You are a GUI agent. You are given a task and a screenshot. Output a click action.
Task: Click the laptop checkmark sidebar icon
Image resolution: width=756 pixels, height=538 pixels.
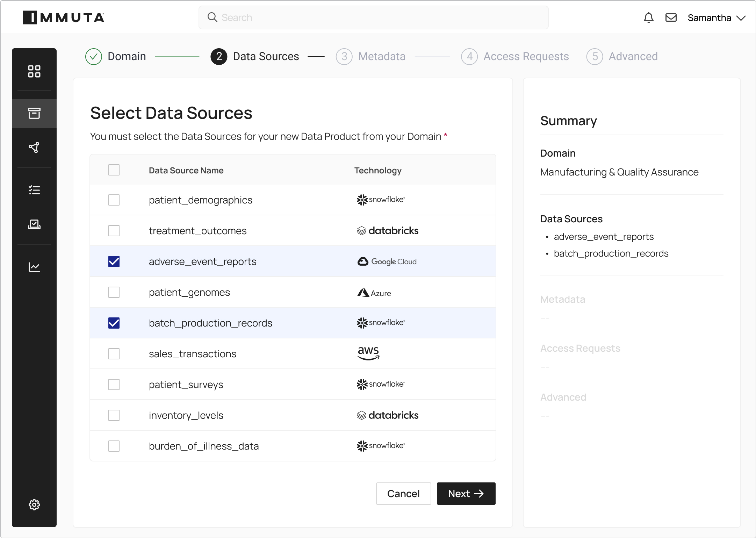click(x=34, y=224)
